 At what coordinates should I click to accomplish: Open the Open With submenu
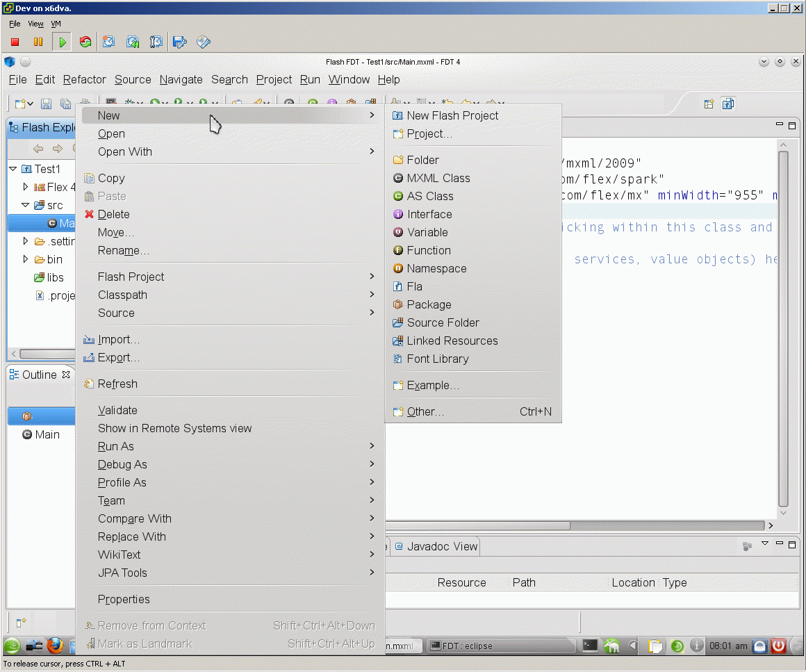coord(230,151)
